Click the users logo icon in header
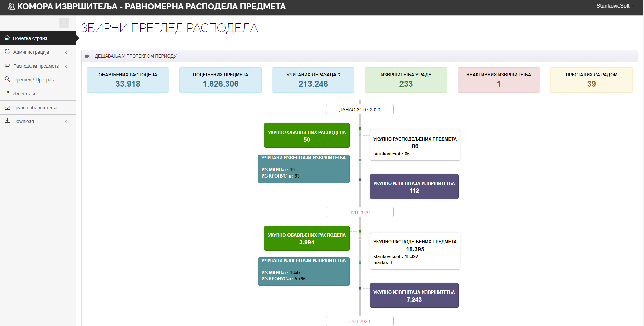 11,7
